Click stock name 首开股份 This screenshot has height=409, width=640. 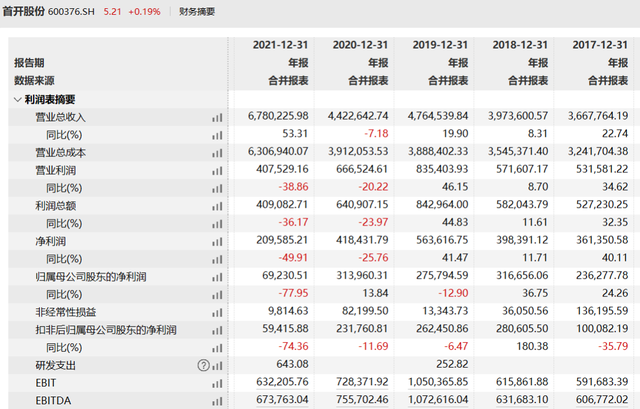pos(23,11)
